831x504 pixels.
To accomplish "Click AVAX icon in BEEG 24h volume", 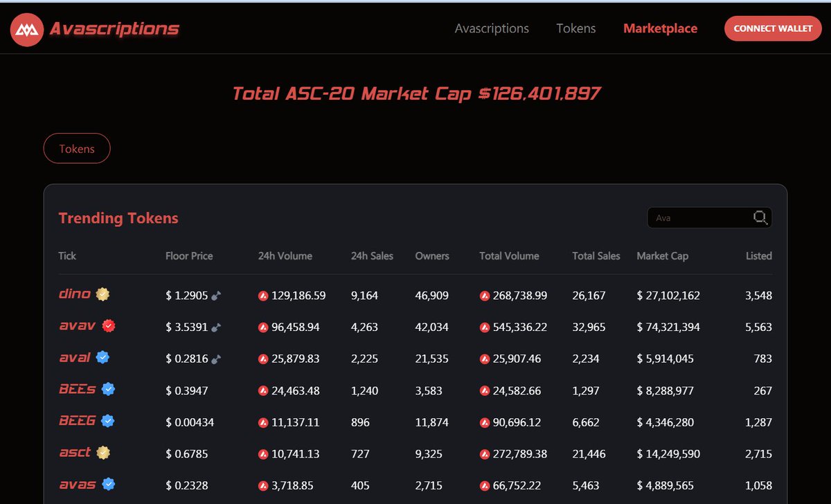I will point(263,422).
